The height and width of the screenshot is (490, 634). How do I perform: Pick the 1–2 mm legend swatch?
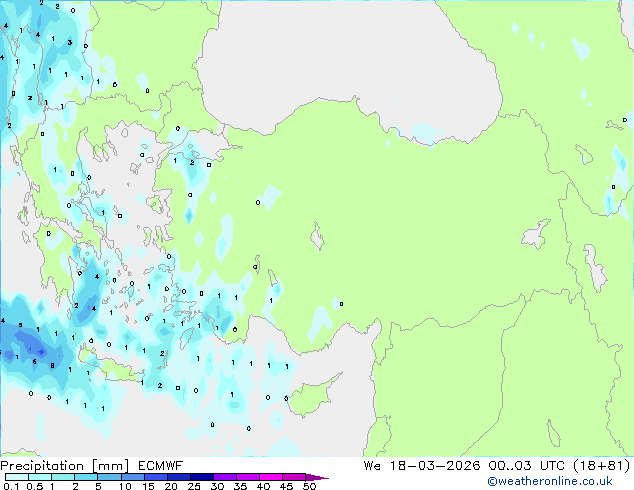(x=63, y=477)
